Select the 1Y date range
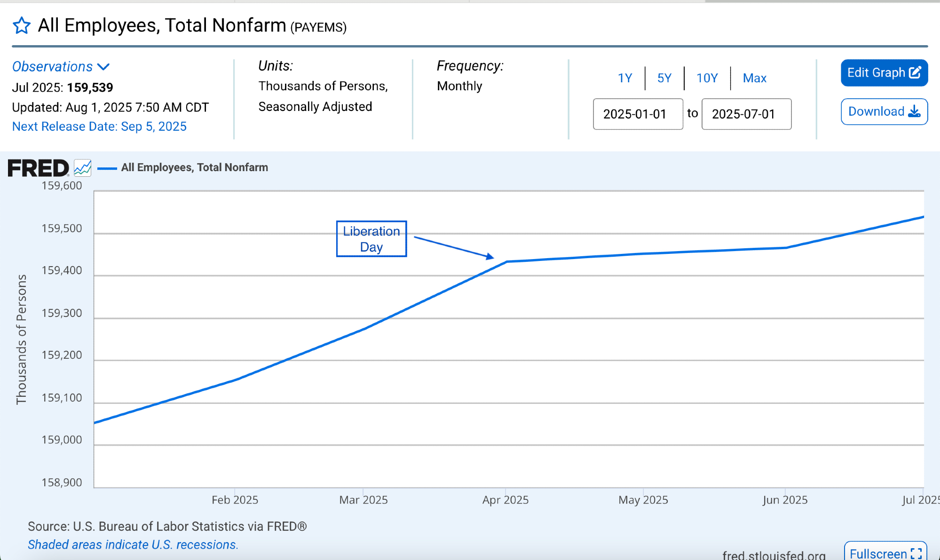Screen dimensions: 940x560 pyautogui.click(x=624, y=78)
